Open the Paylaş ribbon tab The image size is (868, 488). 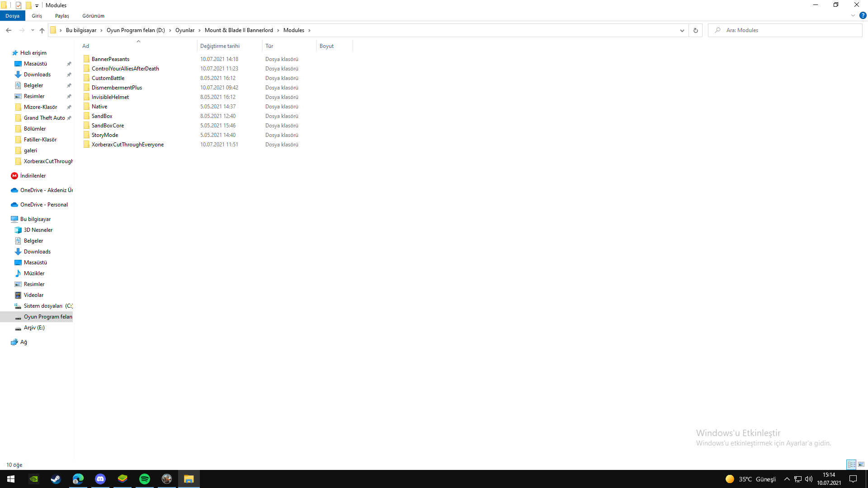point(62,16)
